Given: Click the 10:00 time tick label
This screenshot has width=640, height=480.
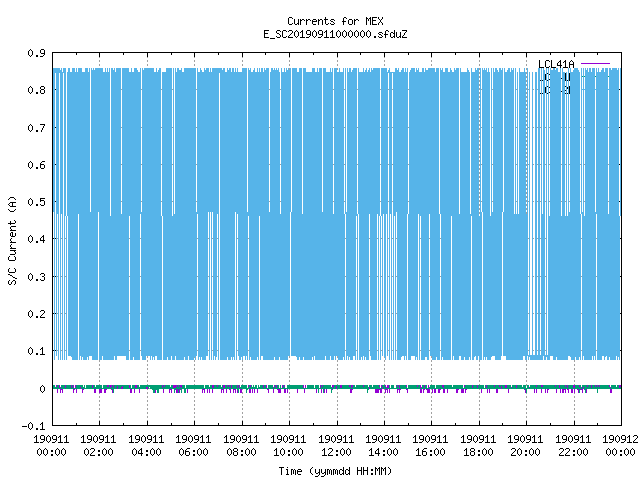Looking at the screenshot, I should point(288,452).
